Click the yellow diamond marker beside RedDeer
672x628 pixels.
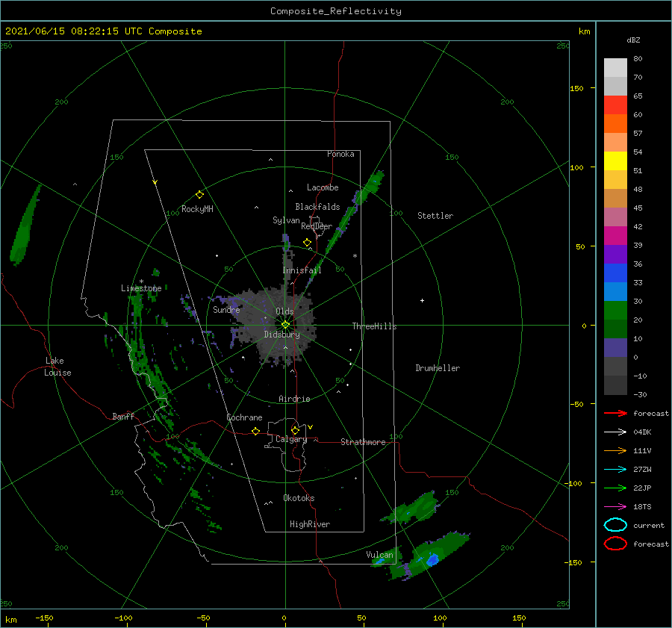click(307, 243)
